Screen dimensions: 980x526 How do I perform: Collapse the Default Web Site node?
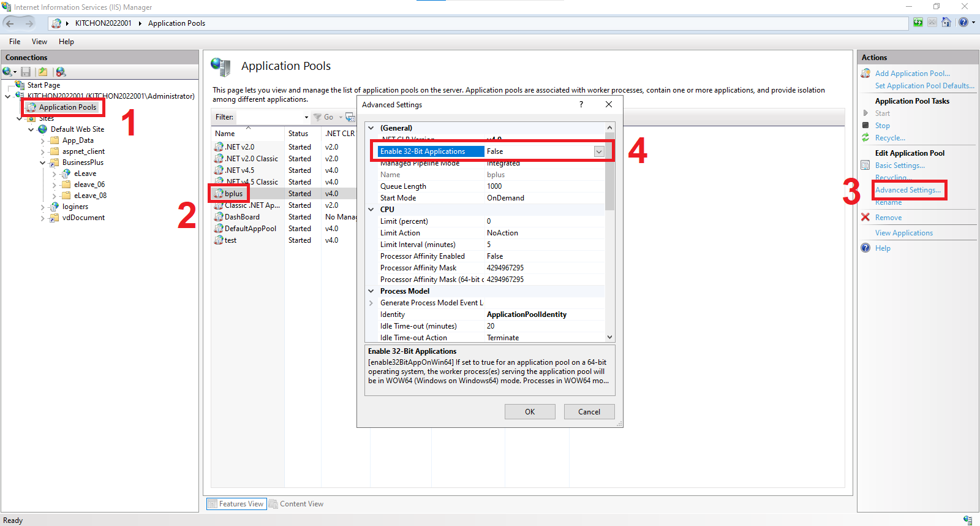point(31,129)
